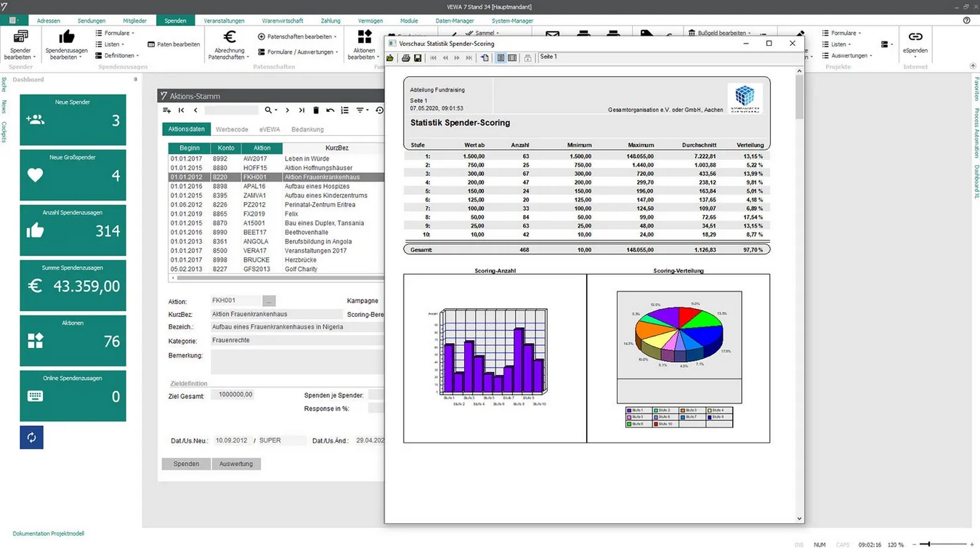980x548 pixels.
Task: Open the Mitglieder ribbon tab
Action: [135, 20]
